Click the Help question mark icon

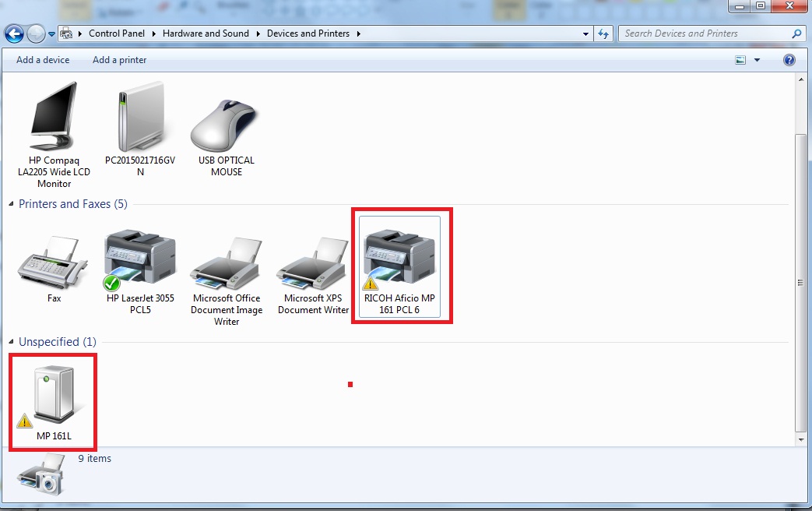tap(789, 60)
